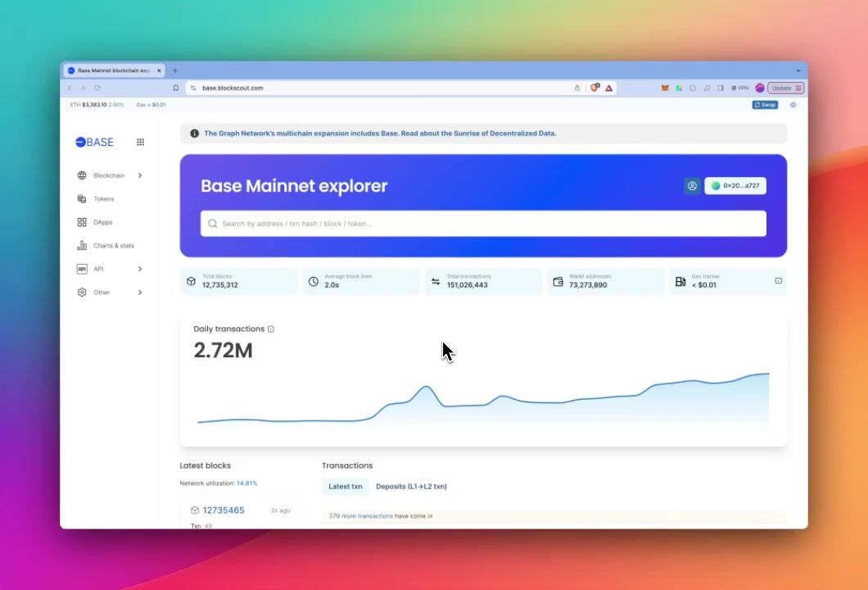Open block 12735465 link
The height and width of the screenshot is (590, 868).
[x=224, y=511]
